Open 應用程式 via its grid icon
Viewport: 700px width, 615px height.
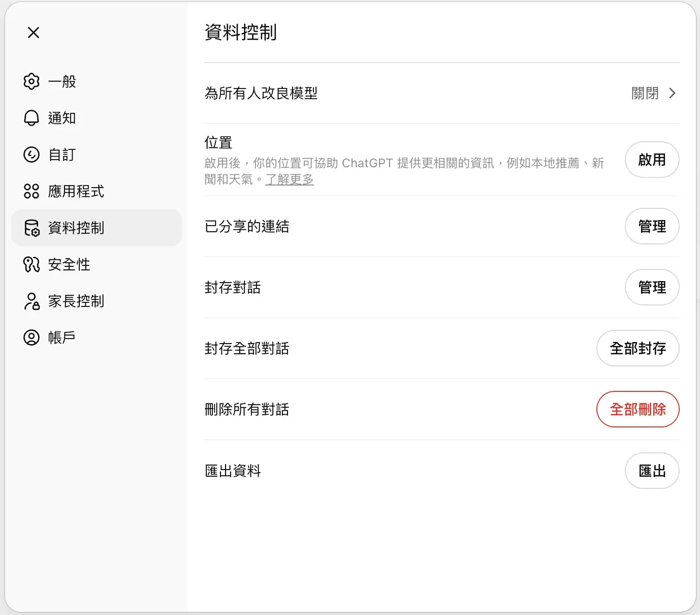pos(31,191)
